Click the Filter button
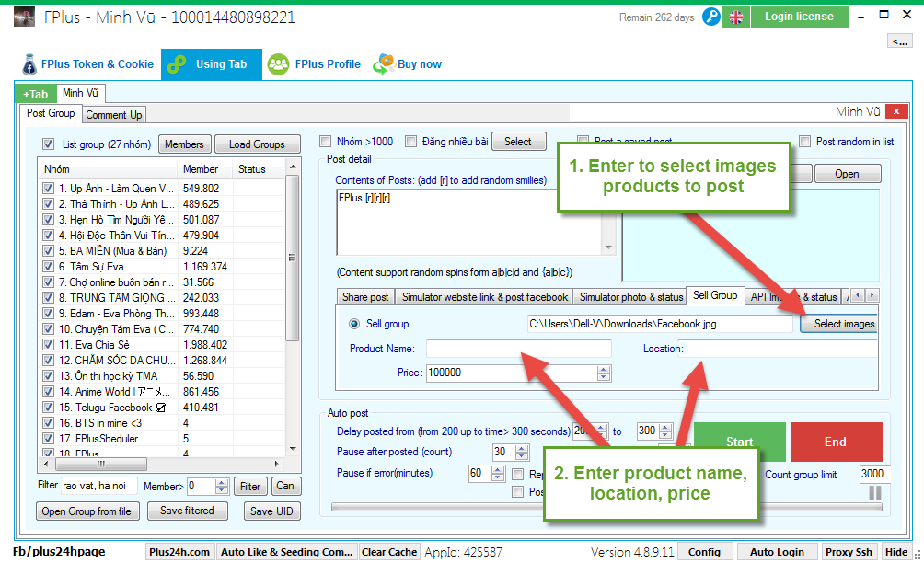This screenshot has width=924, height=563. coord(249,487)
